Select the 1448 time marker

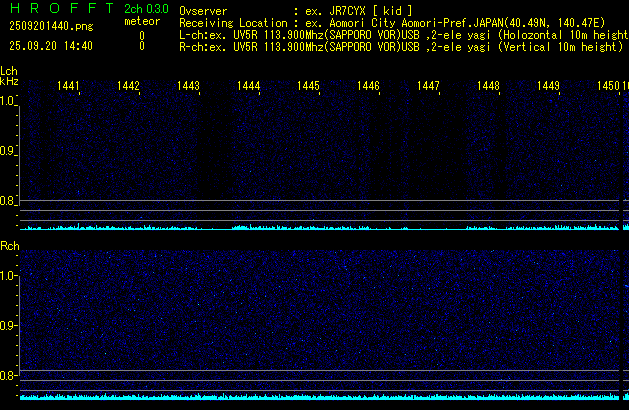point(488,87)
